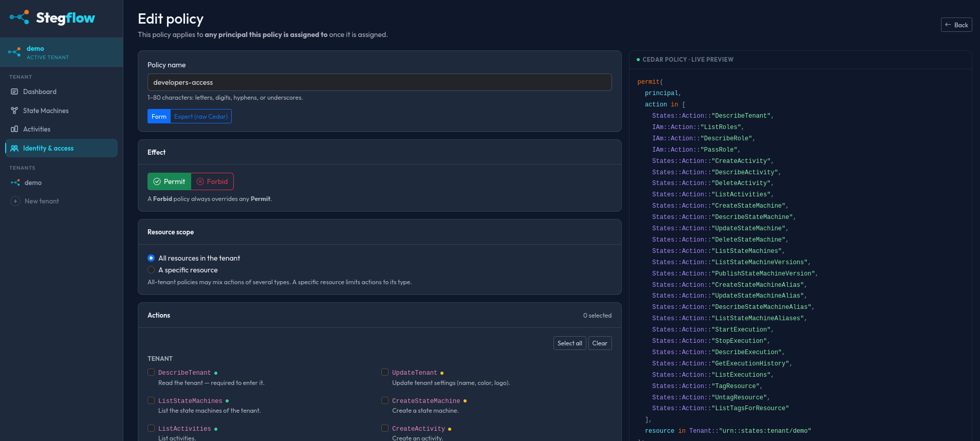Click the green dot beside ListStateMachines
Image resolution: width=980 pixels, height=441 pixels.
click(x=227, y=401)
